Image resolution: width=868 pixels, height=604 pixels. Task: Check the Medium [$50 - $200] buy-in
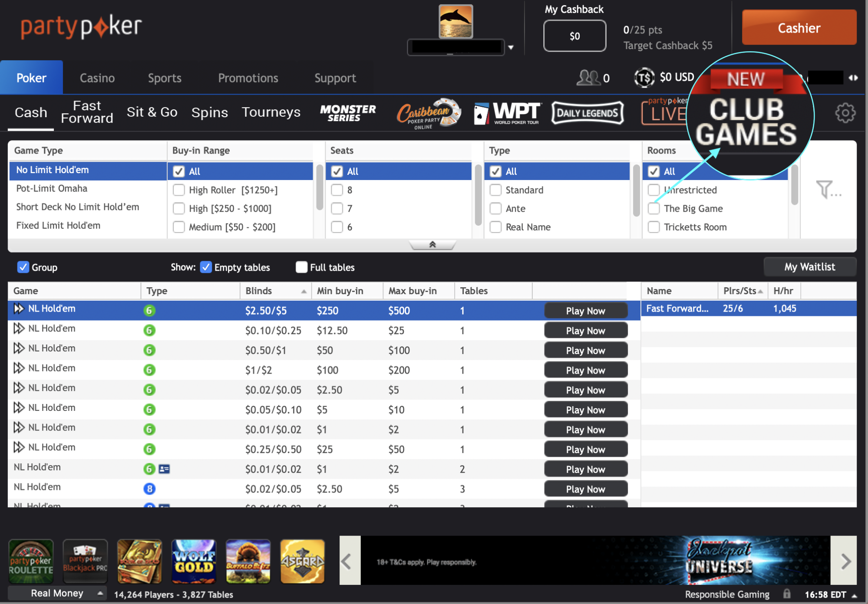(178, 227)
